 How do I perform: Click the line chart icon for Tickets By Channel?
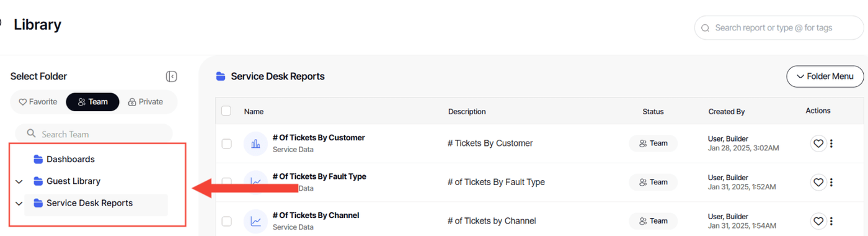pos(255,220)
